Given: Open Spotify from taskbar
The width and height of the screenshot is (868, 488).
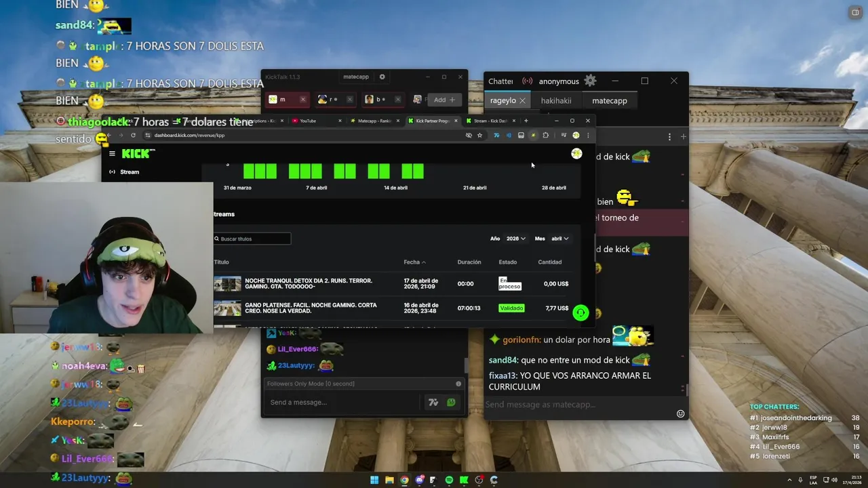Looking at the screenshot, I should pos(449,480).
